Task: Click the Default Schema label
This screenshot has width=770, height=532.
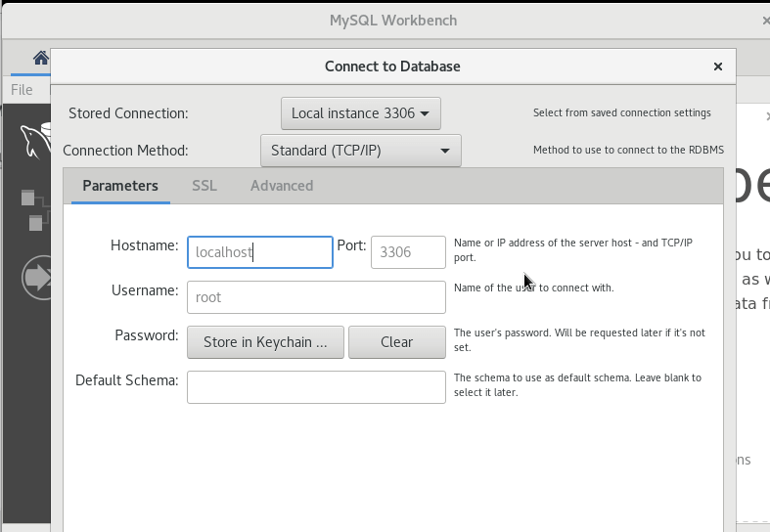Action: tap(126, 380)
